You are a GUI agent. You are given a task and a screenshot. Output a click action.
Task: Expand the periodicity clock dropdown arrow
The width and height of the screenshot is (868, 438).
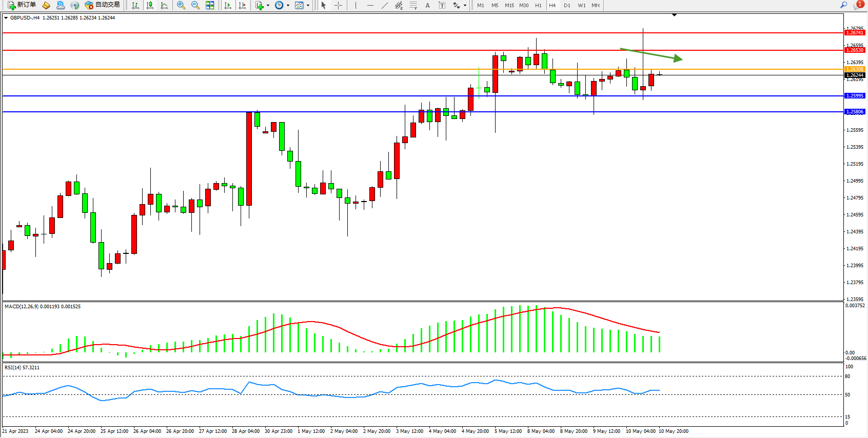tap(288, 6)
